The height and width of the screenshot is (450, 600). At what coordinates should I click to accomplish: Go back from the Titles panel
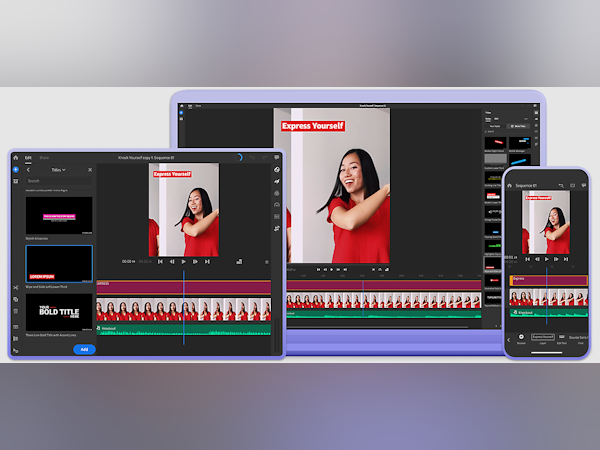click(28, 170)
